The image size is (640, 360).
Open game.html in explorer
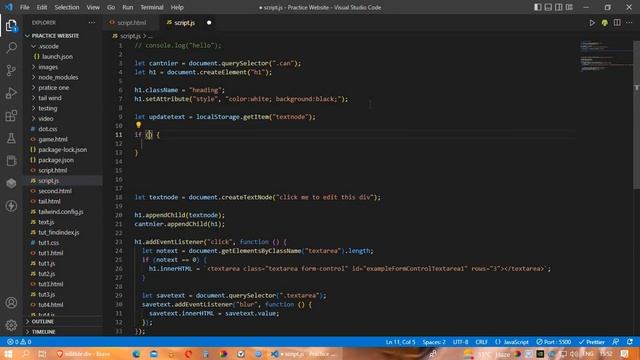(53, 139)
